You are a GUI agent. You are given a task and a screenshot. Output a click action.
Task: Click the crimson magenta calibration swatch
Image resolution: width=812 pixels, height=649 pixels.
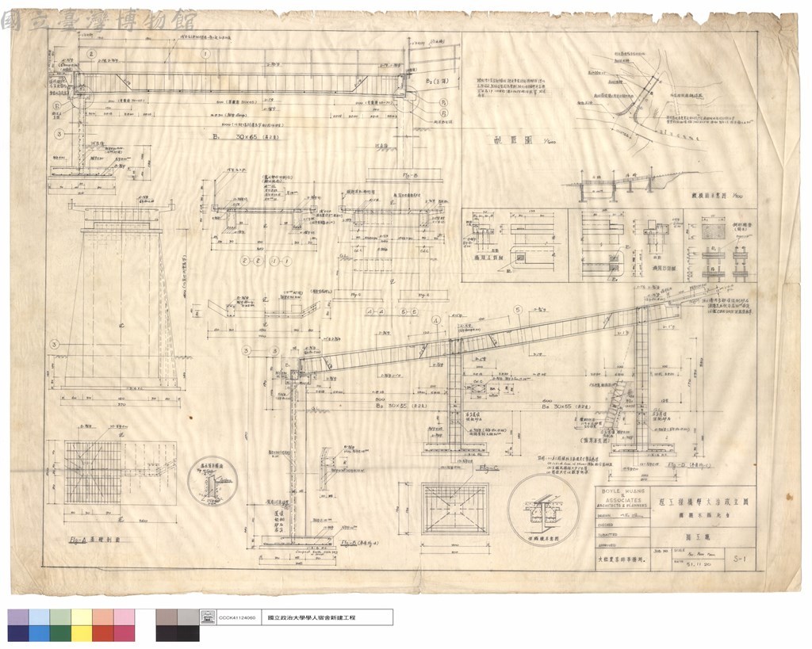click(x=124, y=633)
